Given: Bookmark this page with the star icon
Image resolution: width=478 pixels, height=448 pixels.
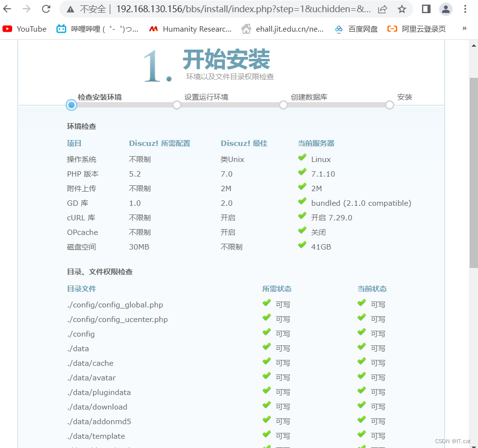Looking at the screenshot, I should tap(400, 9).
